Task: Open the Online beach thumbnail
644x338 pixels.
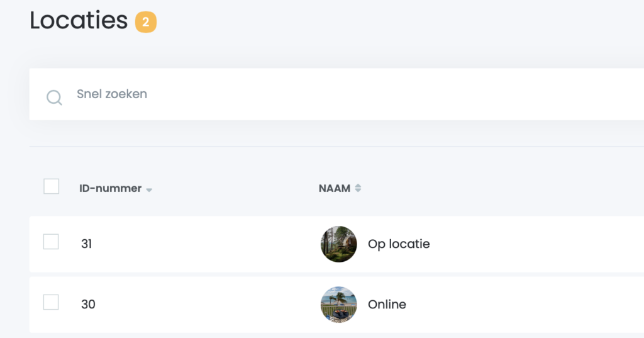Action: tap(339, 305)
